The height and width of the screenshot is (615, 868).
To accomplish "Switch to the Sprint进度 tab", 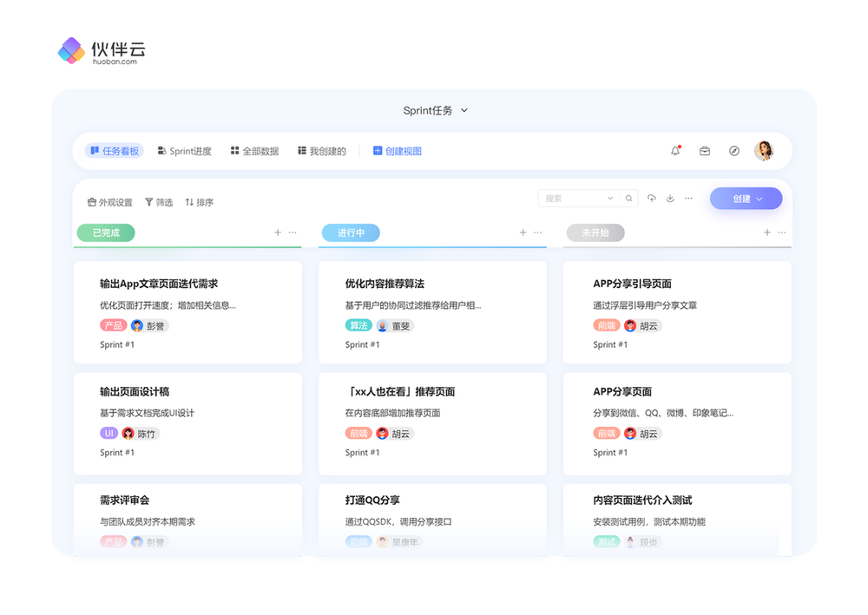I will [184, 151].
